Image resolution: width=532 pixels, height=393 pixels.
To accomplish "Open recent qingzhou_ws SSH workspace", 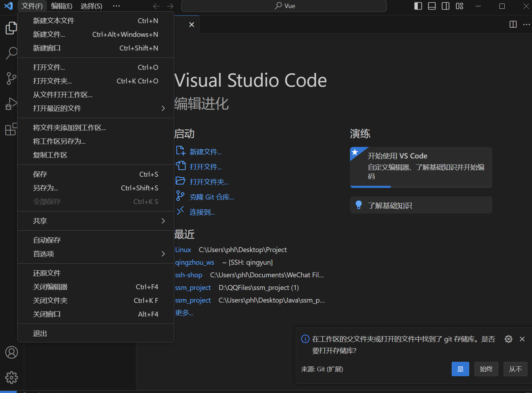I will 195,262.
